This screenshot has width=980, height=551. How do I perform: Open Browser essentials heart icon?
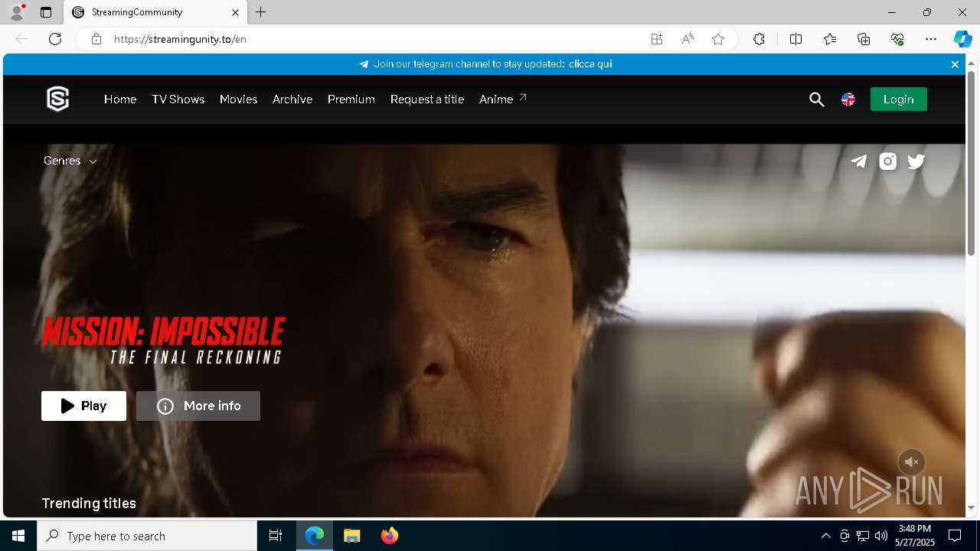pos(897,39)
